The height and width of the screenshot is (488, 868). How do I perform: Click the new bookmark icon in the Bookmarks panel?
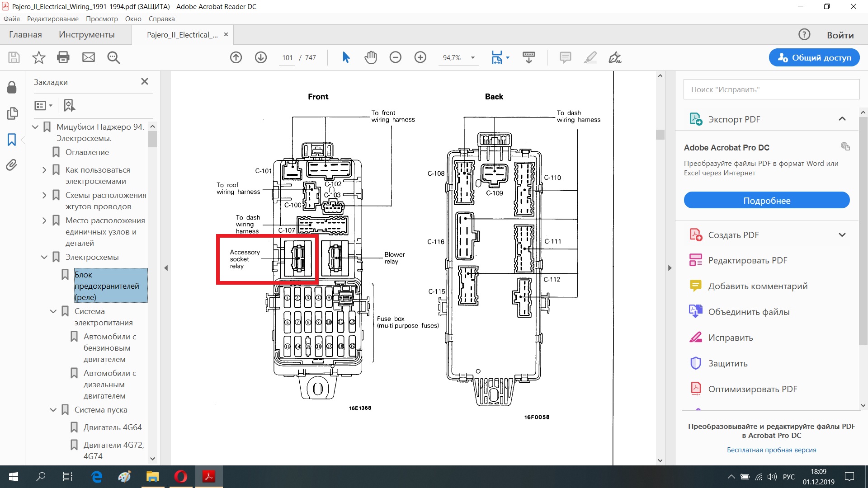point(69,105)
